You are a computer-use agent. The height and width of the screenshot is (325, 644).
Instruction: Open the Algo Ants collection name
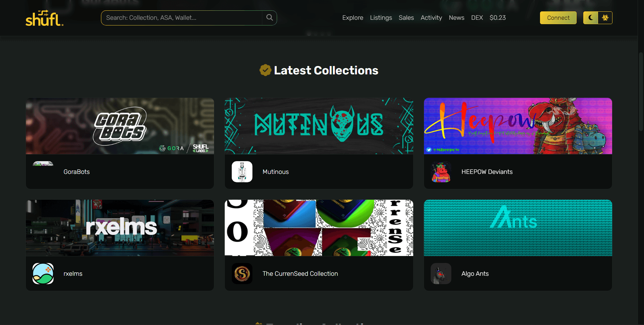[x=475, y=274]
